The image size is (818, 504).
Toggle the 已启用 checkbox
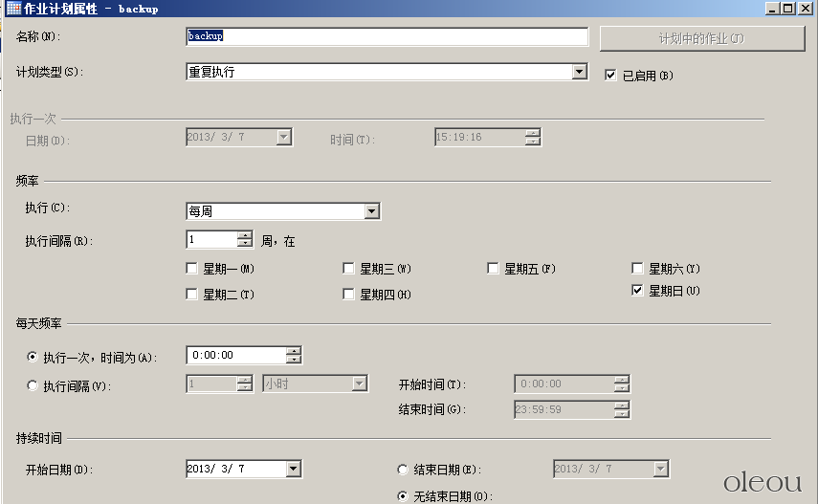tap(610, 76)
